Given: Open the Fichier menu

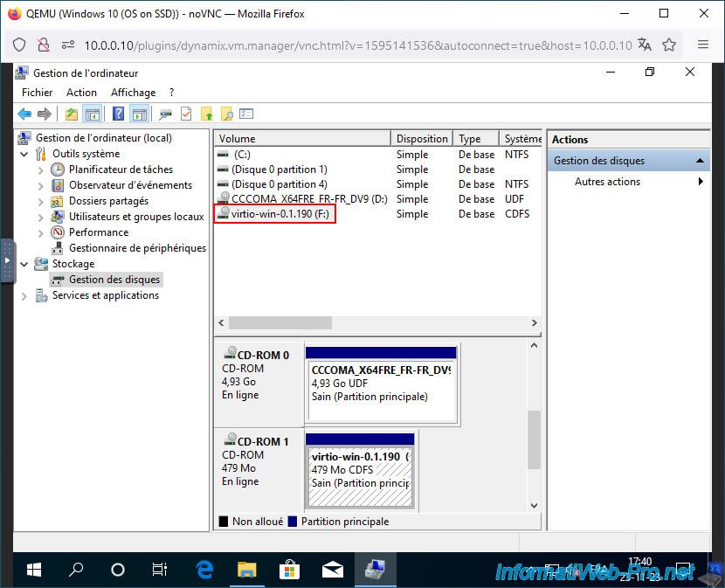Looking at the screenshot, I should [37, 93].
